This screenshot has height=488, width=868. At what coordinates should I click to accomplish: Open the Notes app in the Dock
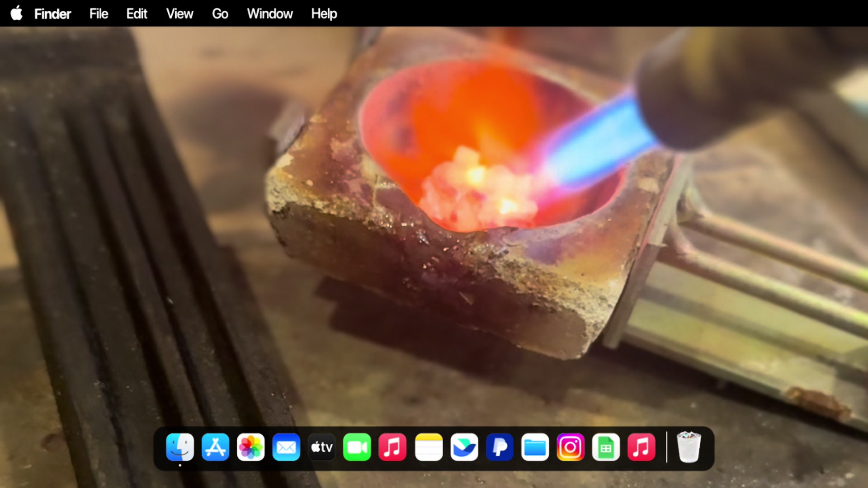429,447
